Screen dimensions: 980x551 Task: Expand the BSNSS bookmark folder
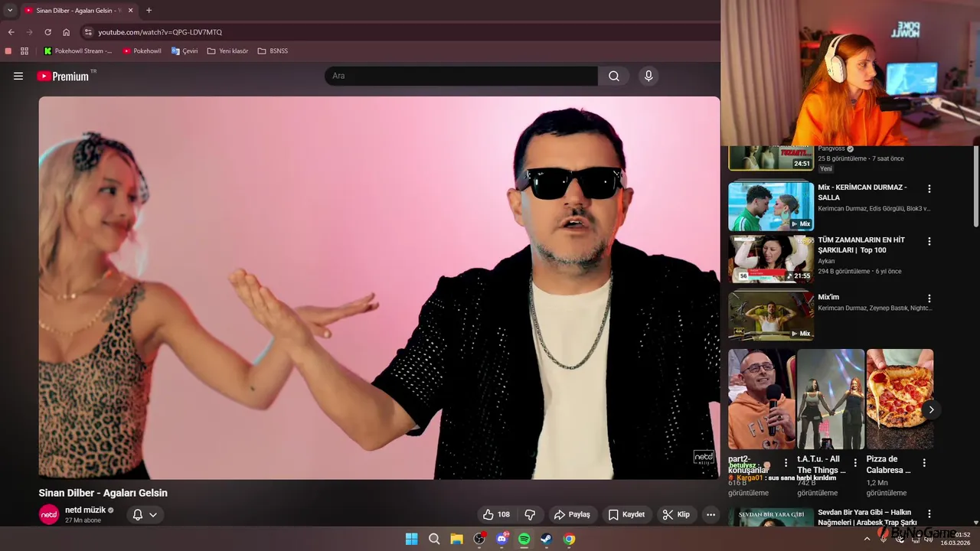(273, 51)
